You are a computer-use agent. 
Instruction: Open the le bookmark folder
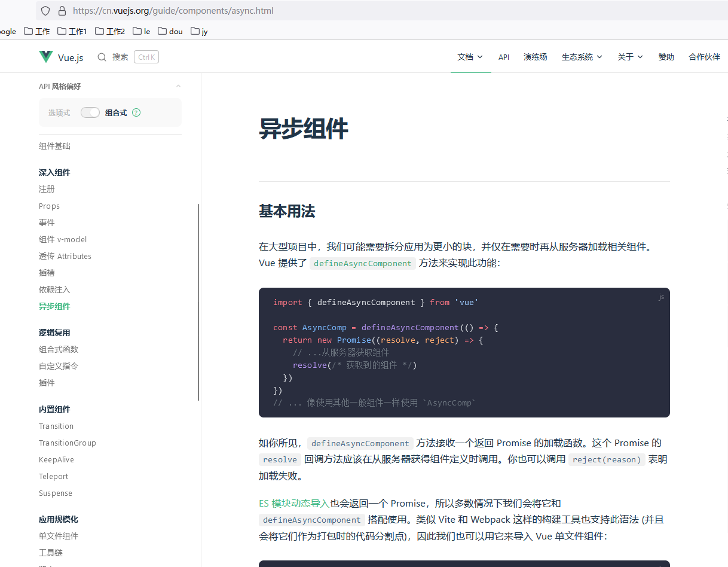pyautogui.click(x=142, y=31)
